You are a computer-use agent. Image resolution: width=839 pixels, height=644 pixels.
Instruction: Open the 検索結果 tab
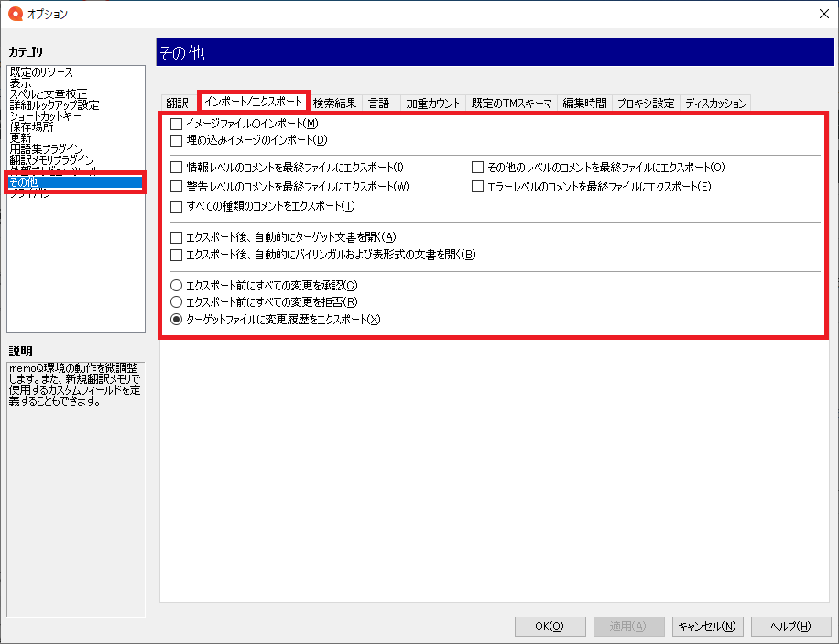[334, 104]
